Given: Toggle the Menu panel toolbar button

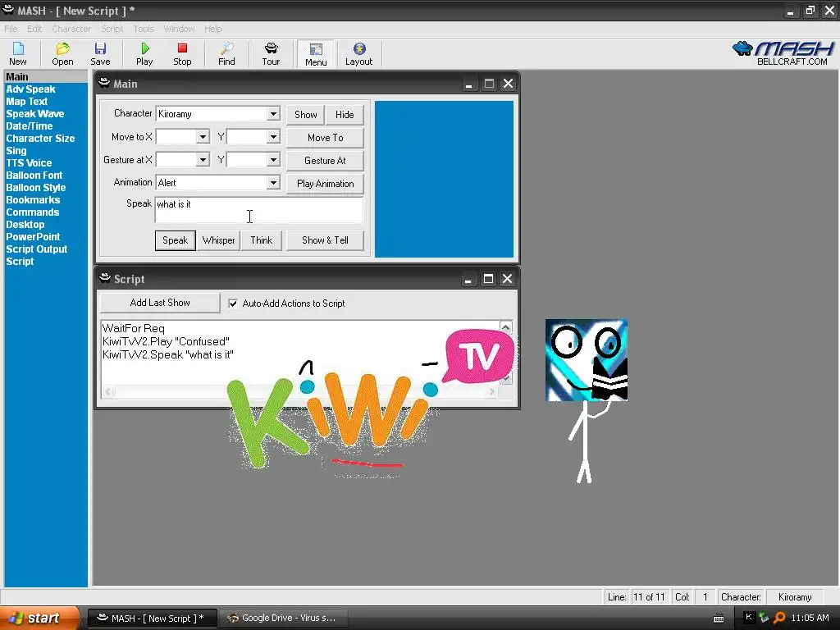Looking at the screenshot, I should [316, 54].
